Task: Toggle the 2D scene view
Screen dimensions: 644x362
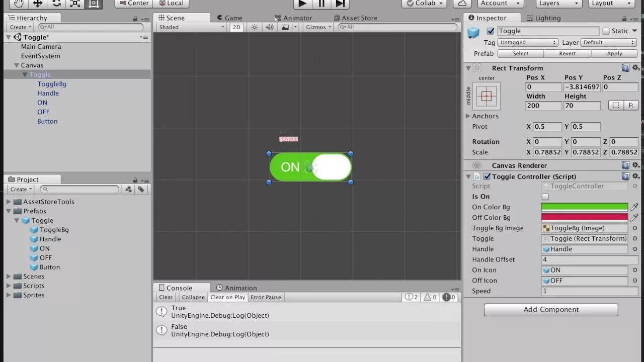Action: 236,27
